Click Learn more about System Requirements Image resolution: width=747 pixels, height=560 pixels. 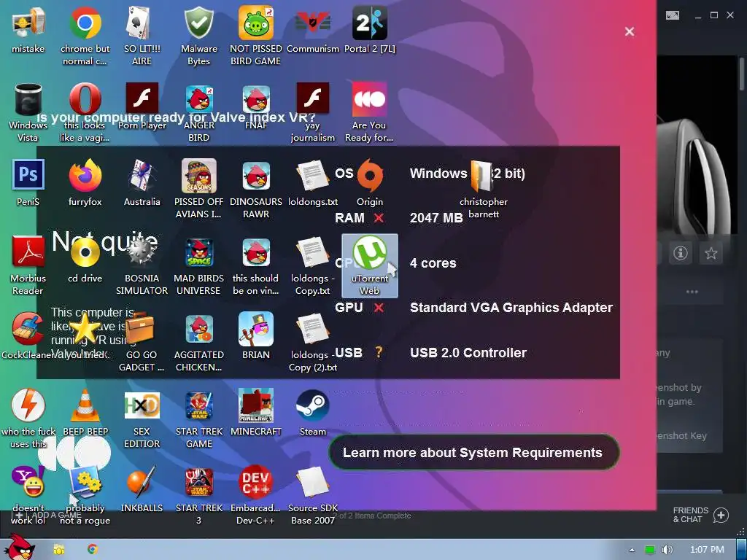473,452
